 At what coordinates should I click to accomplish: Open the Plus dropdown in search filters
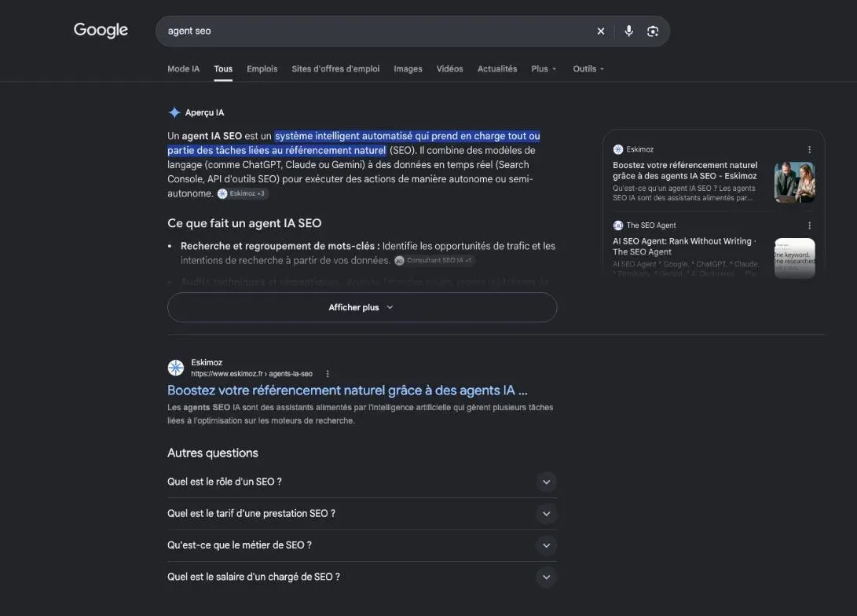(x=544, y=69)
